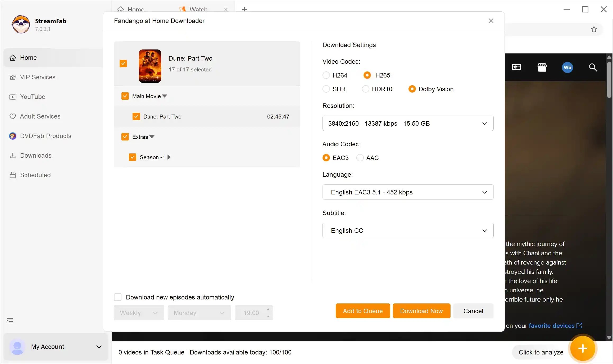Collapse the Extras arrow
Screen dimensions: 613x364
[x=152, y=137]
